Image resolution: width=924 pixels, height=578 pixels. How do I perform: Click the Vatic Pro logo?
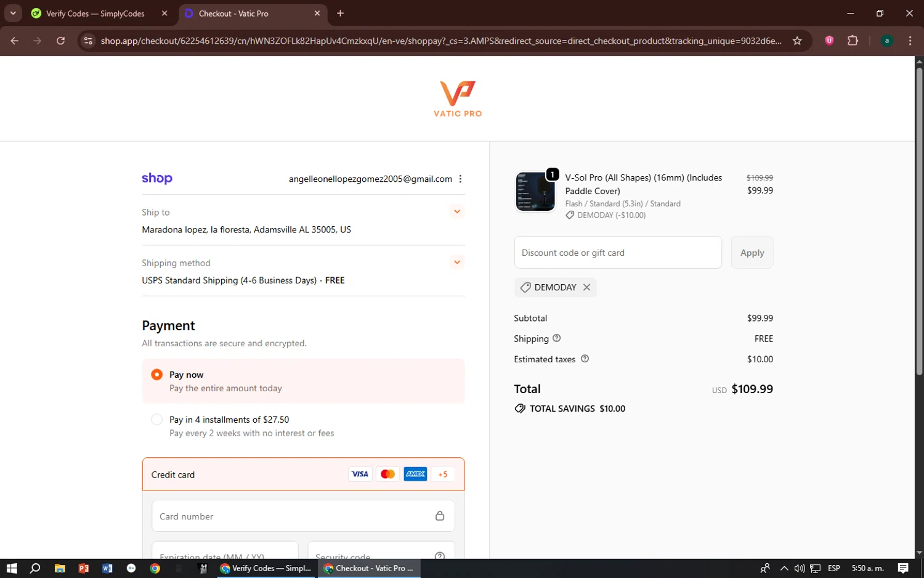coord(458,99)
